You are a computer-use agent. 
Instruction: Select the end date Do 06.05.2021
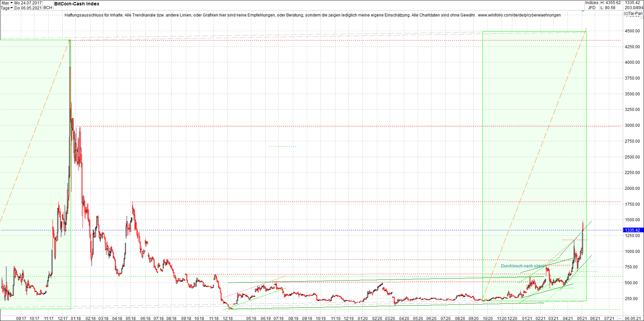point(29,8)
